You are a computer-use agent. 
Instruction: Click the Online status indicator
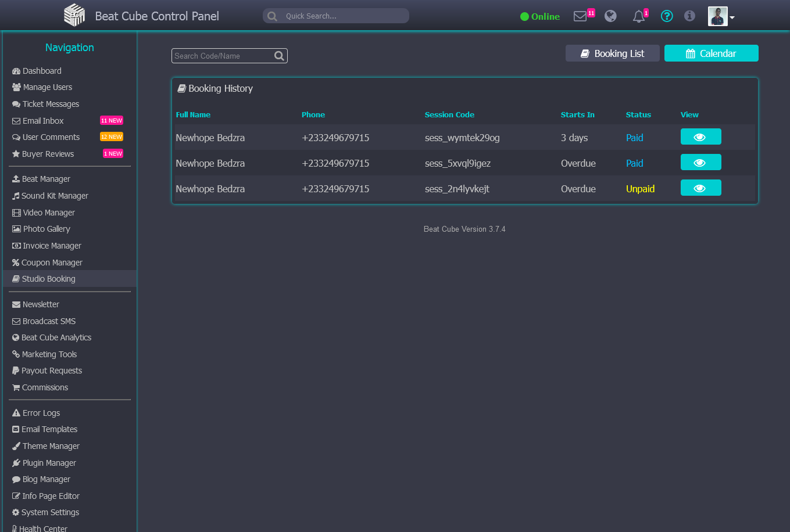(x=540, y=16)
